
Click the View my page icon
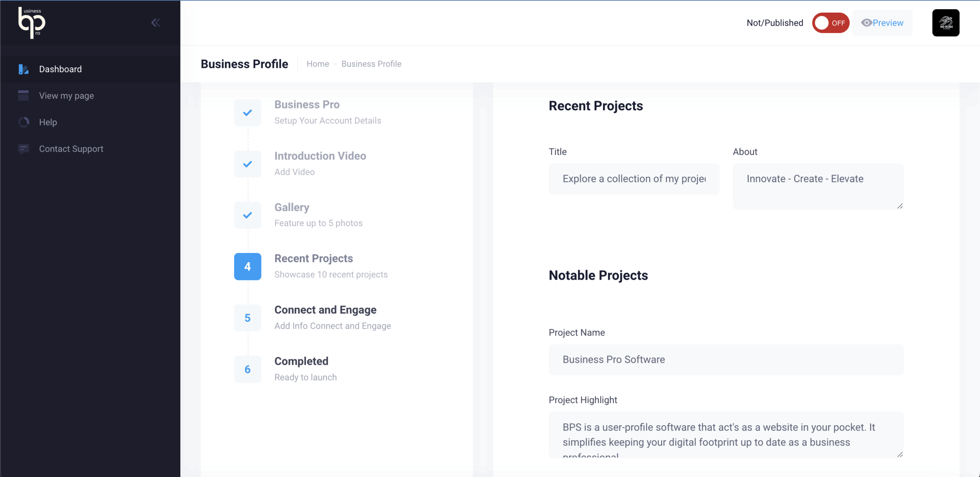pos(23,95)
